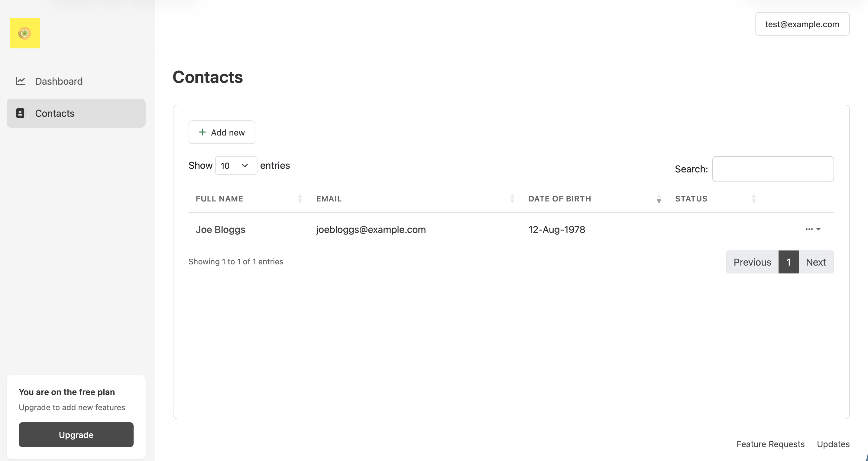868x461 pixels.
Task: Open the Feature Requests link
Action: [x=770, y=444]
